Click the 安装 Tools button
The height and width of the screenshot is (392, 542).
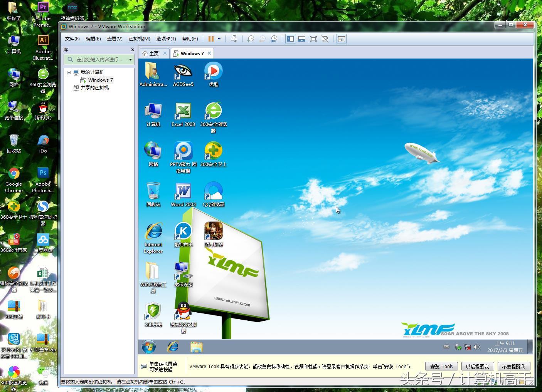pos(441,366)
